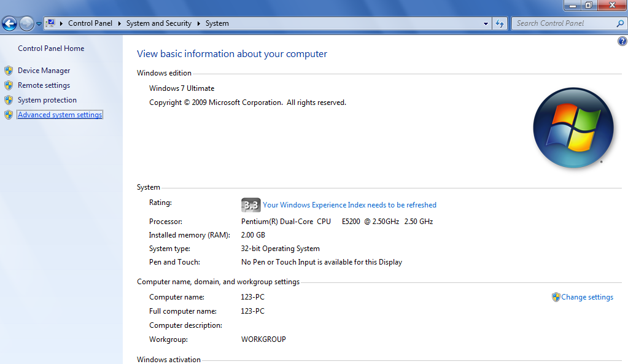Minimize the System window
The height and width of the screenshot is (364, 628).
[x=573, y=5]
